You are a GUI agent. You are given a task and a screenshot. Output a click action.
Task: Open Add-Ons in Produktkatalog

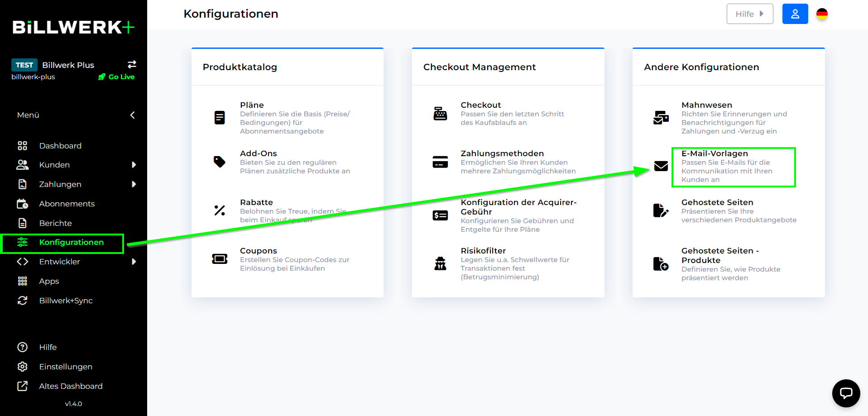click(x=258, y=153)
